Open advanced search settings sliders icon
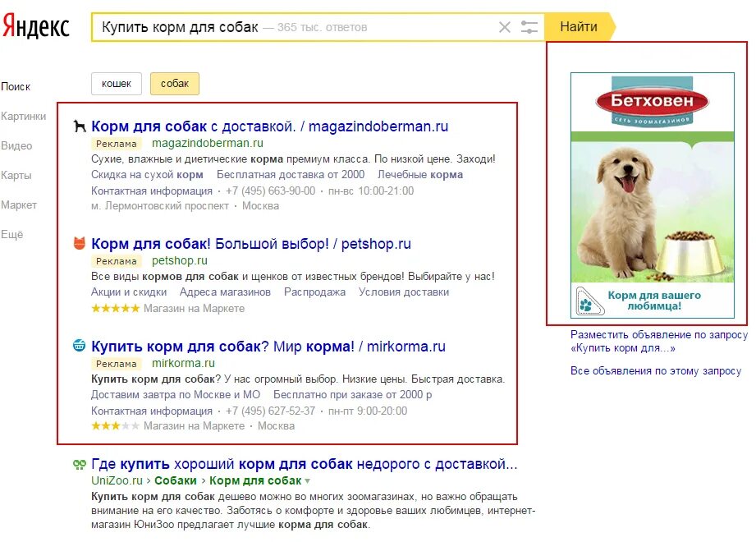 coord(529,27)
